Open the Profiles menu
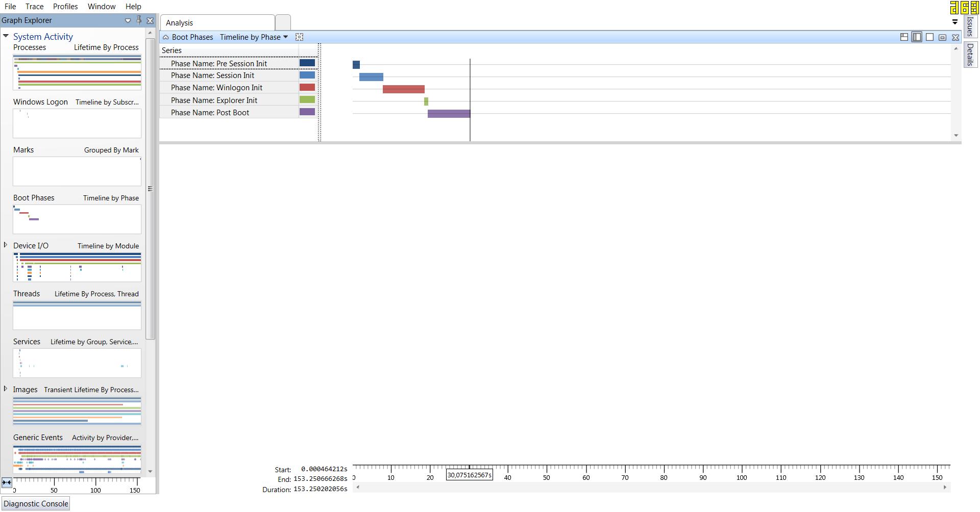 pyautogui.click(x=65, y=7)
